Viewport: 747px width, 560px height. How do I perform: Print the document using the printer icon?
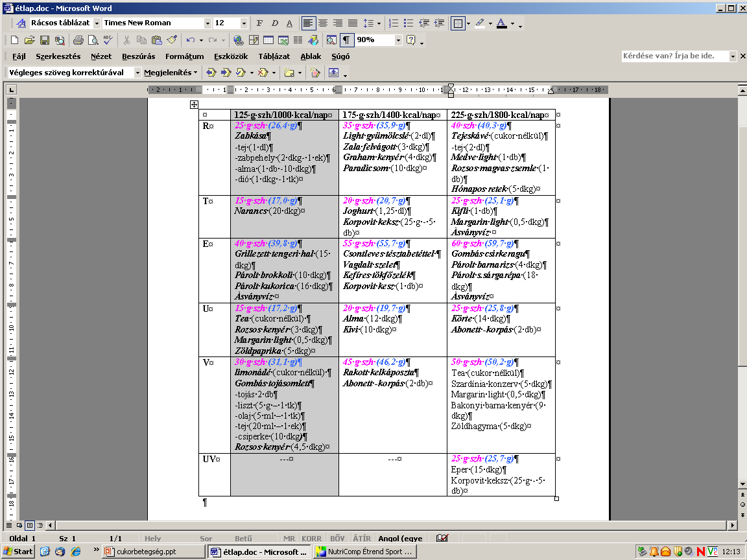click(78, 40)
